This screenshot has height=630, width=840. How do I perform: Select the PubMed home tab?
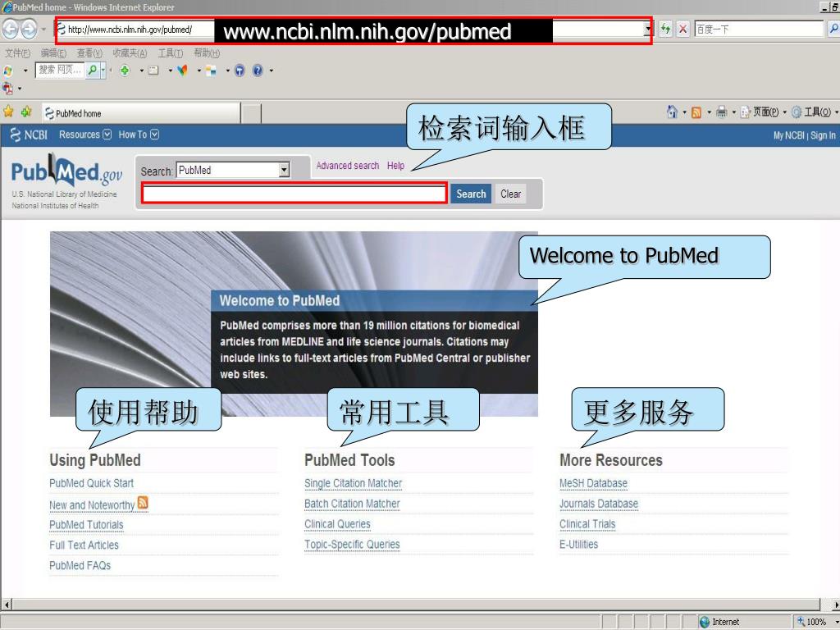(141, 113)
